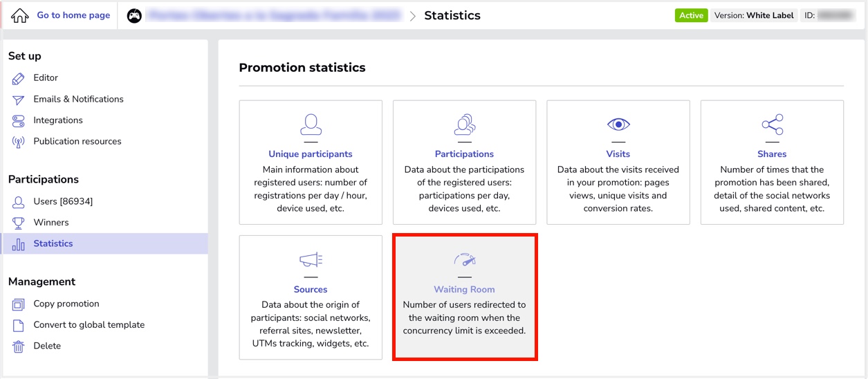The height and width of the screenshot is (379, 868).
Task: Click the home icon in header
Action: [x=20, y=15]
